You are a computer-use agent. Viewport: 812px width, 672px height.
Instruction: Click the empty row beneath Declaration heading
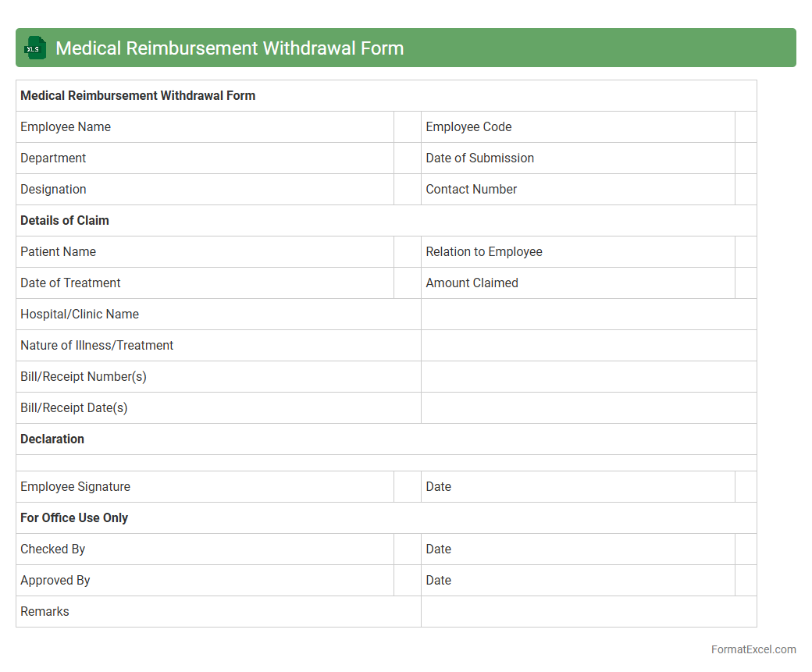(386, 463)
